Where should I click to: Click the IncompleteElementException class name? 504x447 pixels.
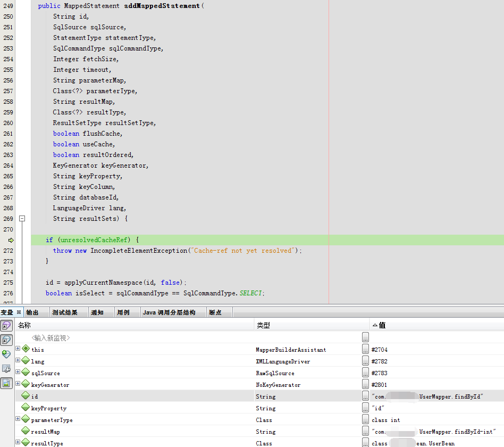coord(139,250)
